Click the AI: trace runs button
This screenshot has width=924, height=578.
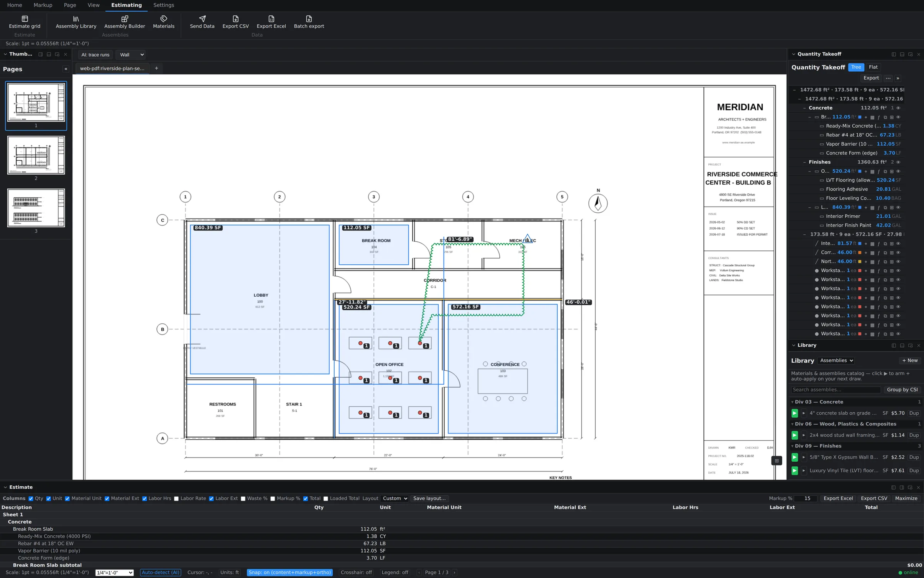pyautogui.click(x=95, y=55)
